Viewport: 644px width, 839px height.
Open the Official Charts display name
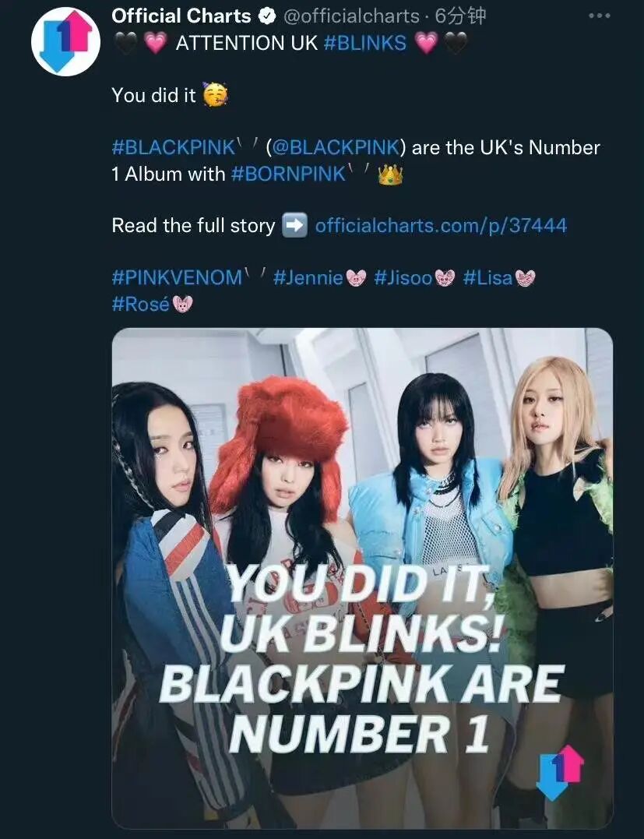tap(181, 16)
